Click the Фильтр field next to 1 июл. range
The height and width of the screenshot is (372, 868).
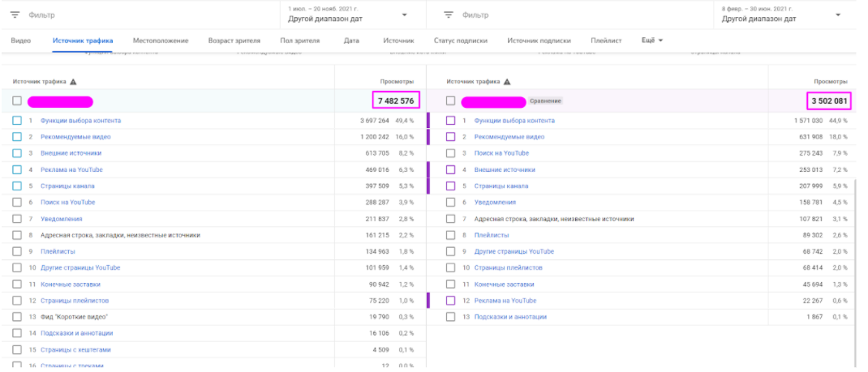[x=42, y=15]
